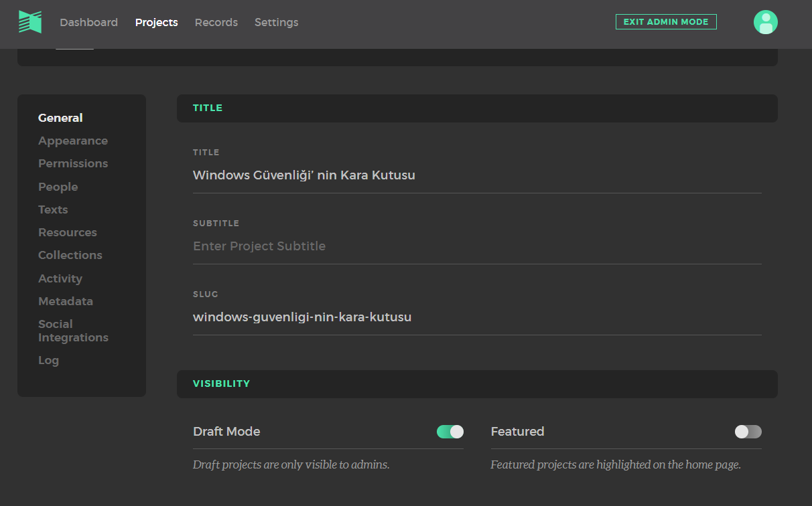The height and width of the screenshot is (506, 812).
Task: Open the project Log section
Action: click(48, 360)
